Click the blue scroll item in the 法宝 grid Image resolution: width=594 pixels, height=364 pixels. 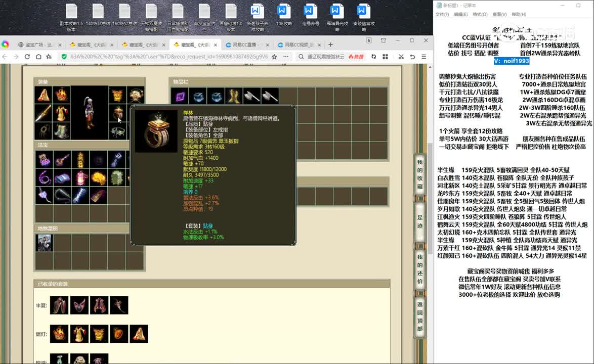62,178
